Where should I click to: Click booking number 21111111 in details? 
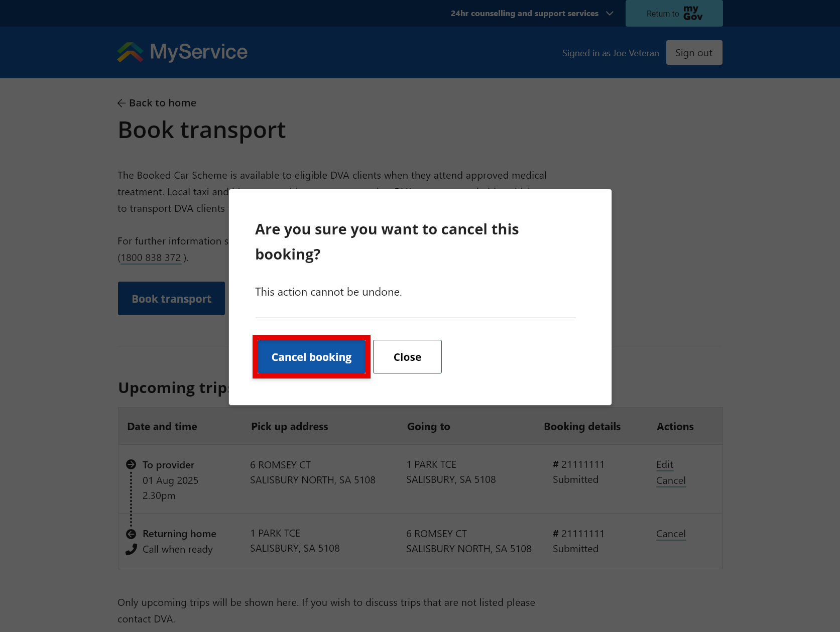tap(579, 464)
